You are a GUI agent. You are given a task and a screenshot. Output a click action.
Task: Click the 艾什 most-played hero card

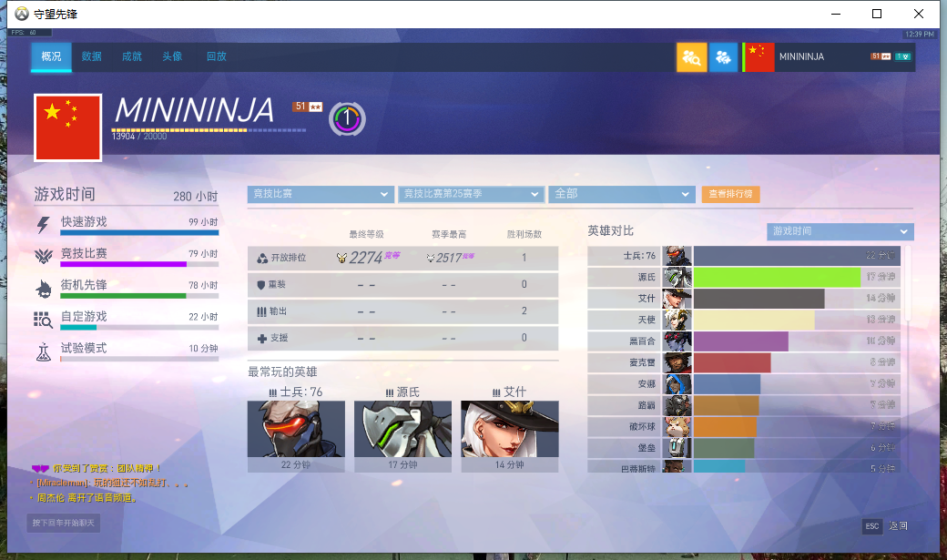[x=510, y=436]
